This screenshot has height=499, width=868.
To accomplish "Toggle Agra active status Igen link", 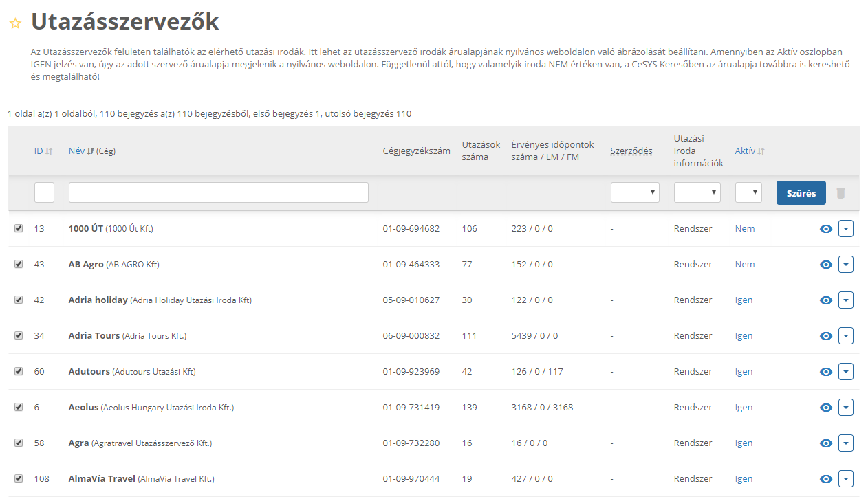I will coord(744,443).
